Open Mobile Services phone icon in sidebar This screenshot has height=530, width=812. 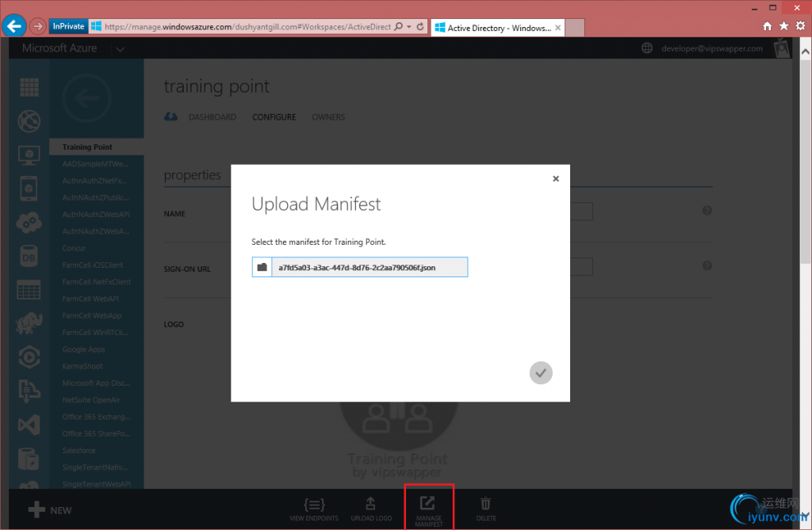point(29,189)
